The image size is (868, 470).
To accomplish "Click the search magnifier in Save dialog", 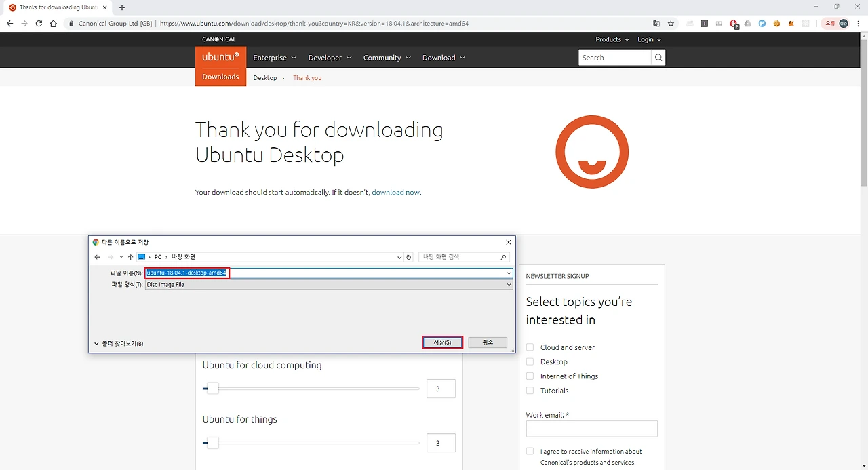I will [503, 257].
